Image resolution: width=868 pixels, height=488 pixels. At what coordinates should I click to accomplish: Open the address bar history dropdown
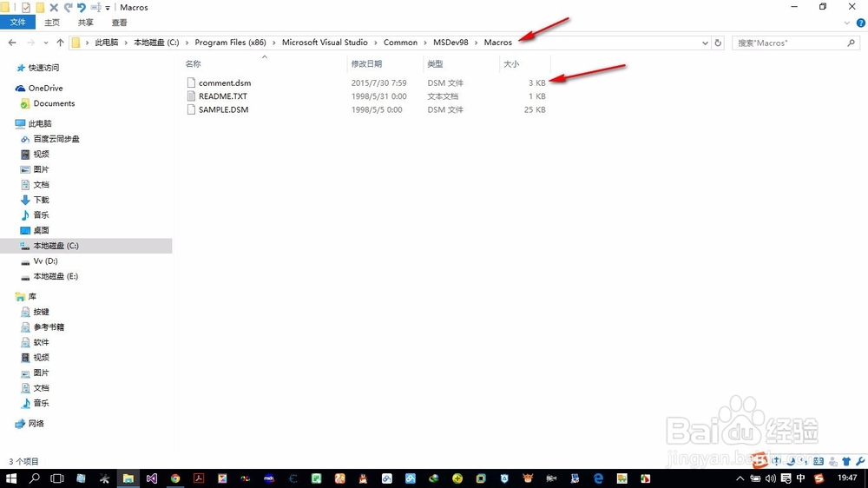coord(705,43)
